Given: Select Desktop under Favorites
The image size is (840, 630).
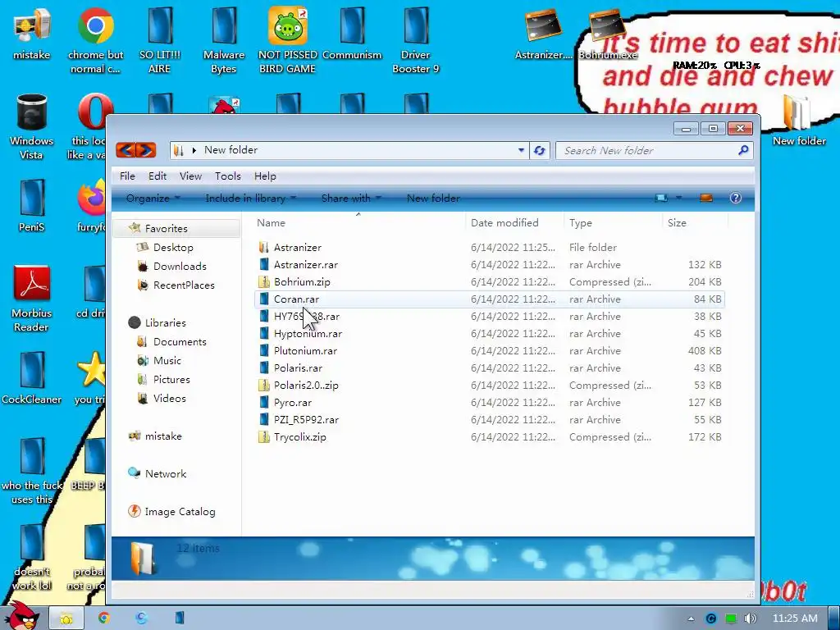Looking at the screenshot, I should [173, 248].
